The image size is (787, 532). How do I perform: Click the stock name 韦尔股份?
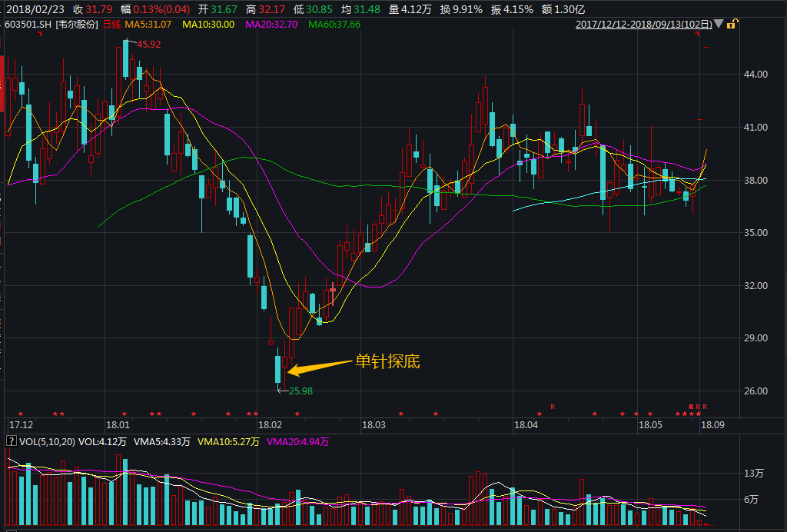click(77, 24)
